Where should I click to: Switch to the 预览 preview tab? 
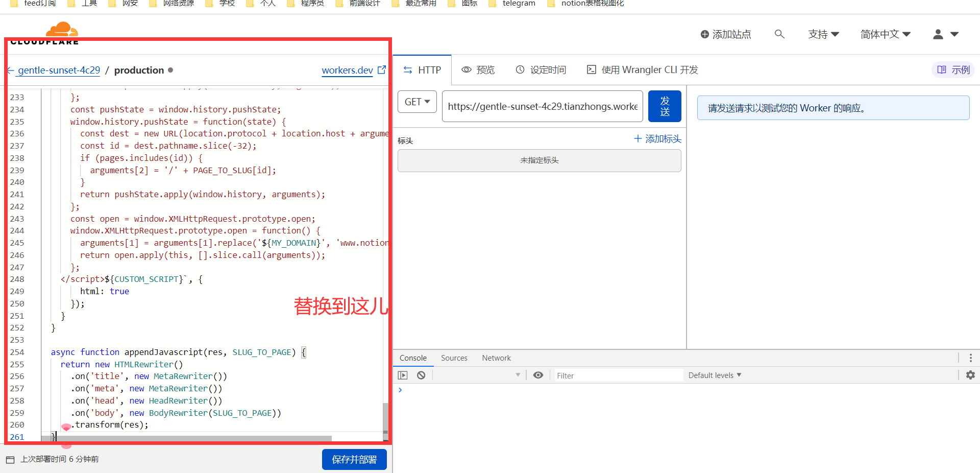478,70
